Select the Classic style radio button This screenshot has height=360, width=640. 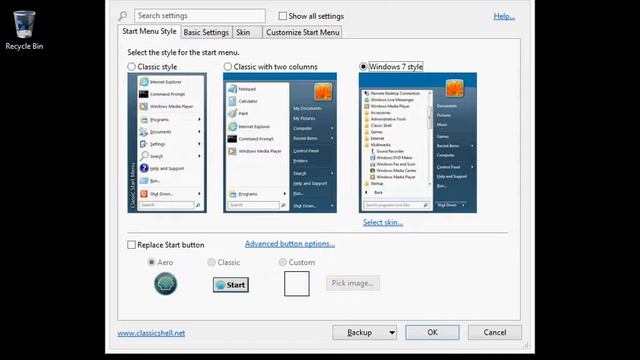131,67
